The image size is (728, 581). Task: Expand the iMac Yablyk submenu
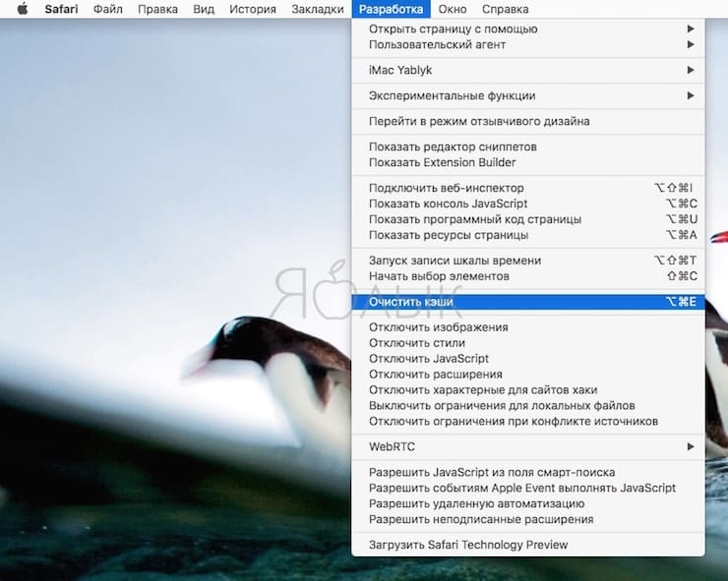tap(528, 70)
